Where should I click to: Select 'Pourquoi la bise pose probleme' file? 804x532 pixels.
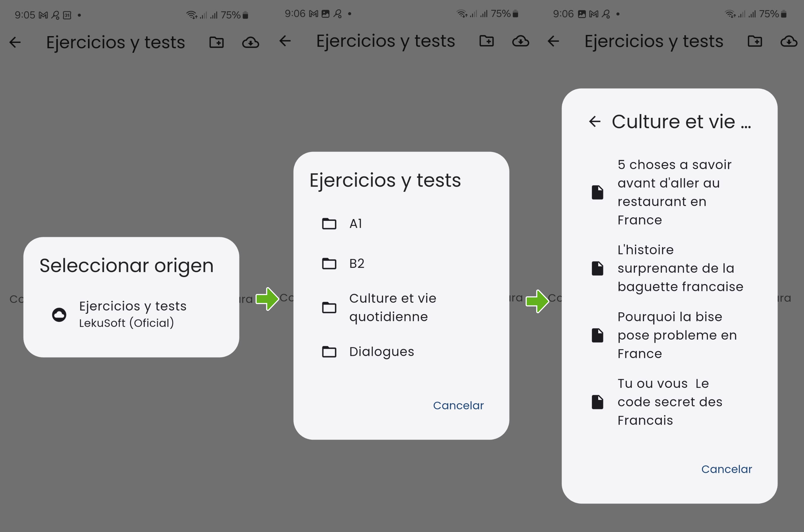pyautogui.click(x=669, y=335)
